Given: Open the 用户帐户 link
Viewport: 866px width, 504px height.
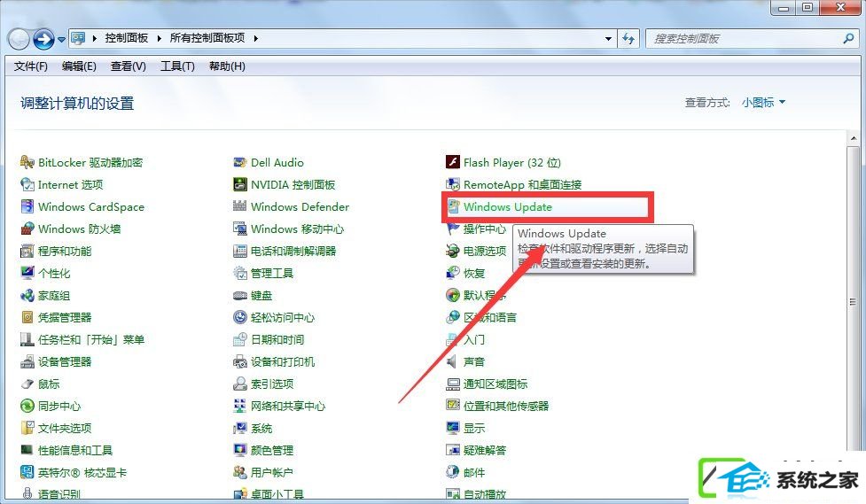Looking at the screenshot, I should click(272, 472).
